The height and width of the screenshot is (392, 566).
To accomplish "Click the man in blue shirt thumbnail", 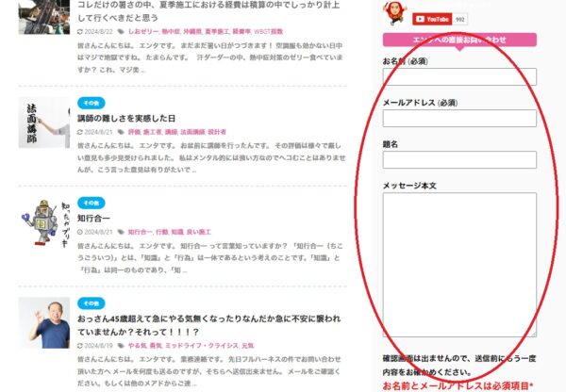I will (45, 323).
